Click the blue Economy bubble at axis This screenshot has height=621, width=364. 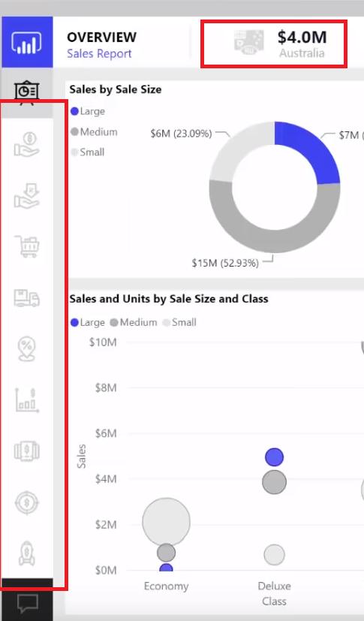click(x=166, y=568)
